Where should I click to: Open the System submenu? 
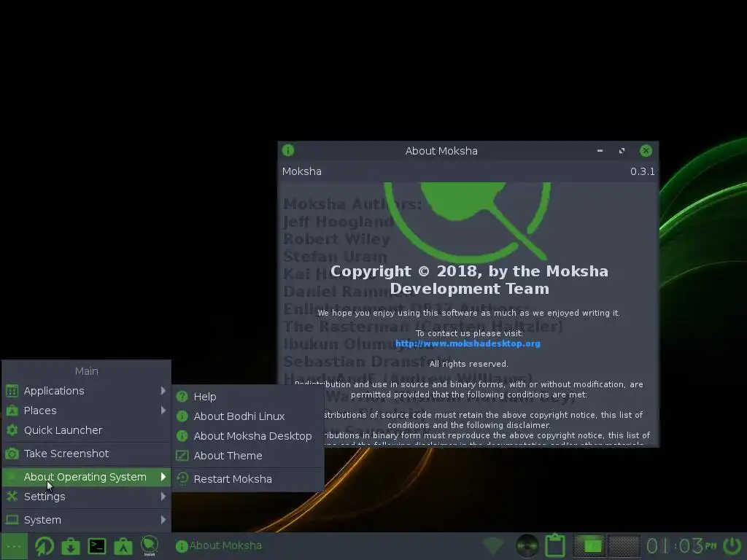click(86, 519)
